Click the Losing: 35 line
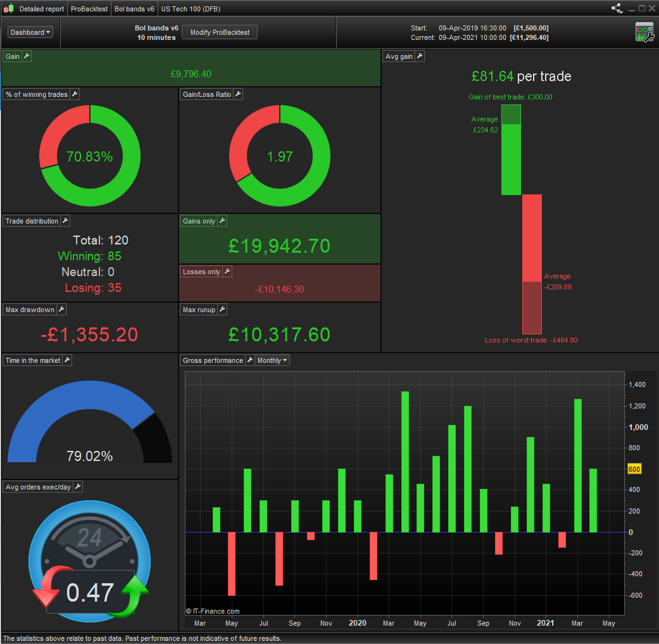This screenshot has width=659, height=644. tap(93, 287)
